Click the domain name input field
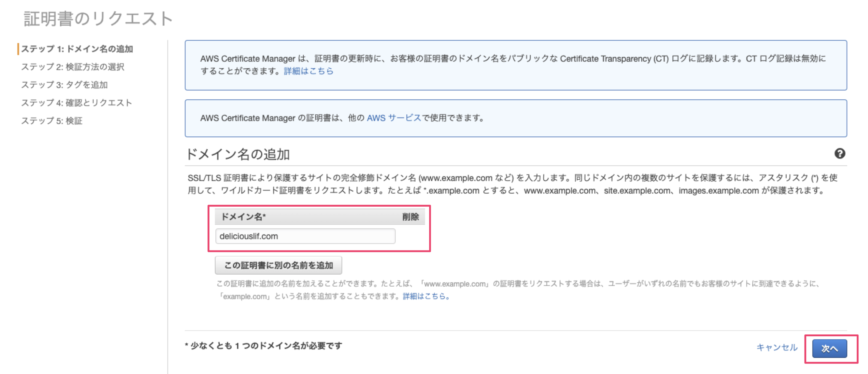 [x=305, y=236]
